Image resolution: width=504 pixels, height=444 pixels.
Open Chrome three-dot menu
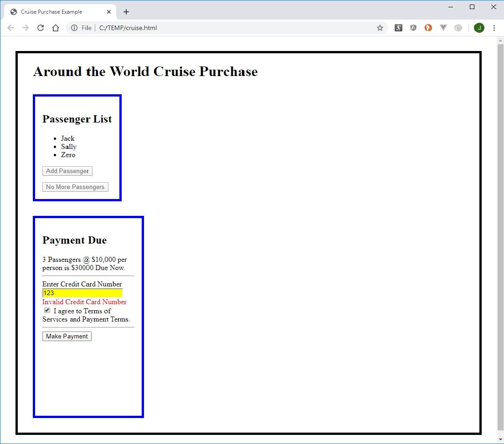[494, 28]
